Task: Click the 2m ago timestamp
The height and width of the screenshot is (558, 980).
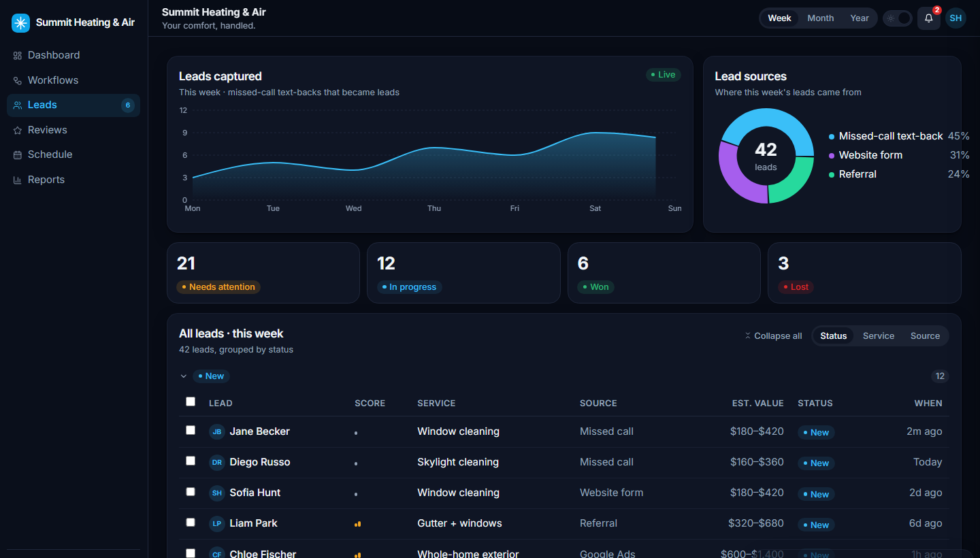Action: point(924,431)
